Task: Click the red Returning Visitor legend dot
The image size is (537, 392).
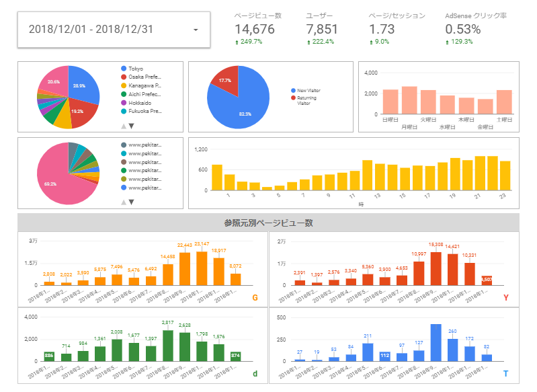Action: pyautogui.click(x=293, y=97)
